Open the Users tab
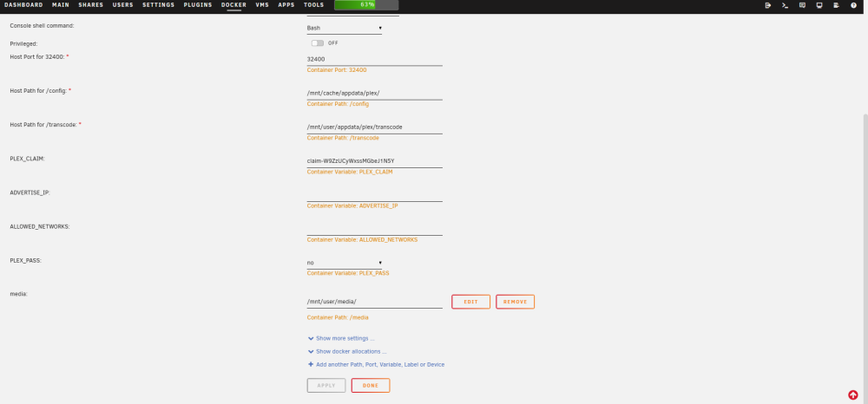This screenshot has width=868, height=404. pos(123,5)
